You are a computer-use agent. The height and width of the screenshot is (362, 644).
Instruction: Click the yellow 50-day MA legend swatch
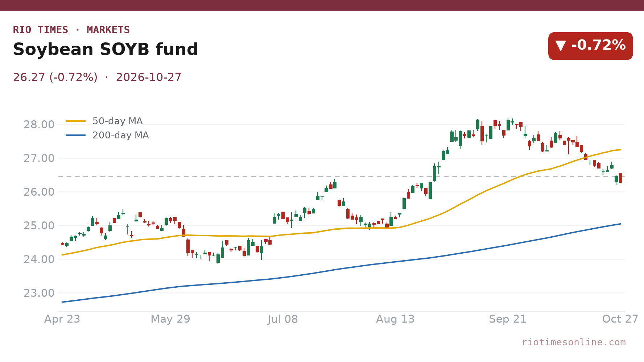pos(76,121)
